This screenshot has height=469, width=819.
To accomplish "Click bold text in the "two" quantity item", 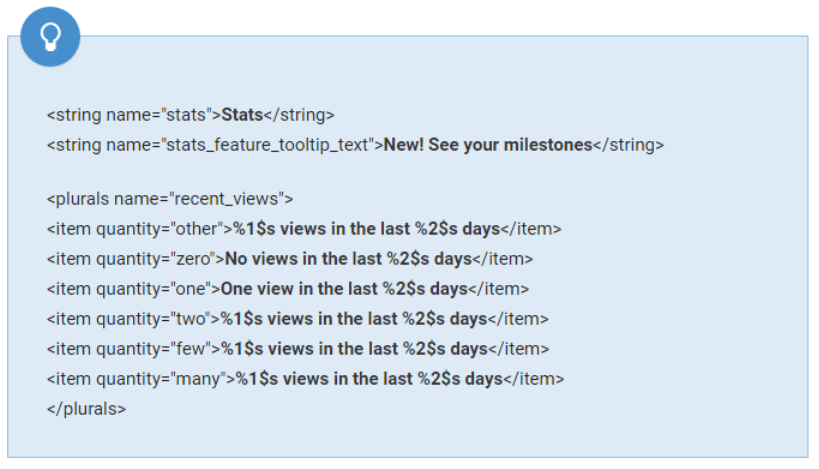I will (354, 319).
